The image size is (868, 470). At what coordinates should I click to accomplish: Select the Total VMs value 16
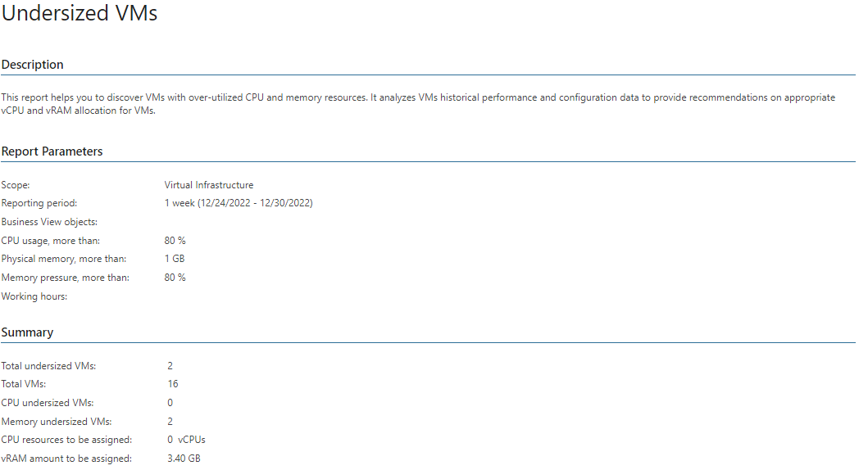pos(173,384)
